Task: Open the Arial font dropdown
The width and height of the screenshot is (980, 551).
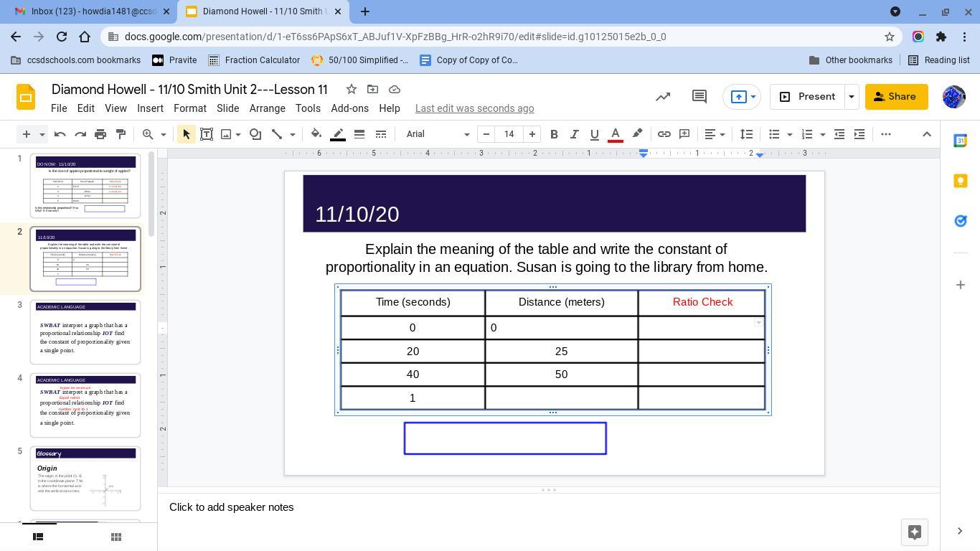Action: point(438,134)
